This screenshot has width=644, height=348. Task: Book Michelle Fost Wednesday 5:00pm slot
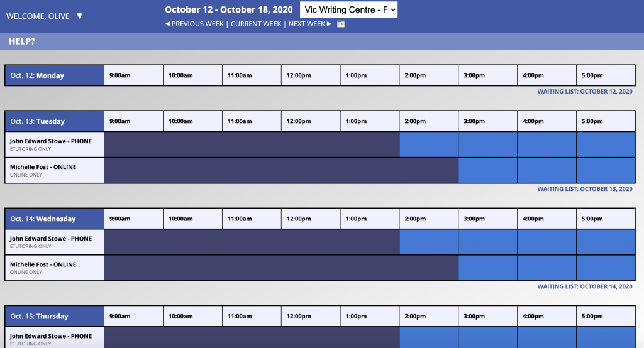[606, 268]
